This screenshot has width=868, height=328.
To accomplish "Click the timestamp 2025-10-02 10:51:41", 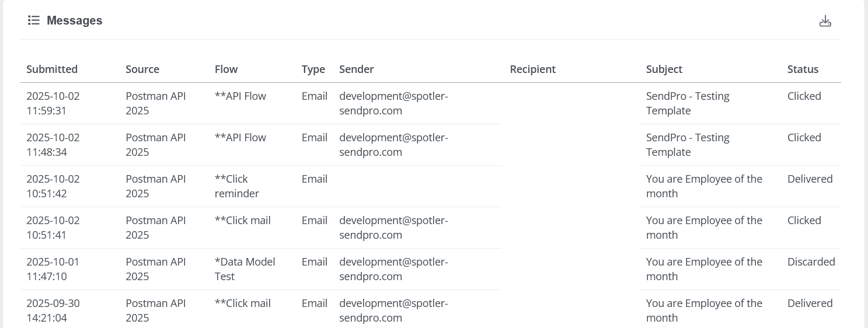I will coord(53,228).
